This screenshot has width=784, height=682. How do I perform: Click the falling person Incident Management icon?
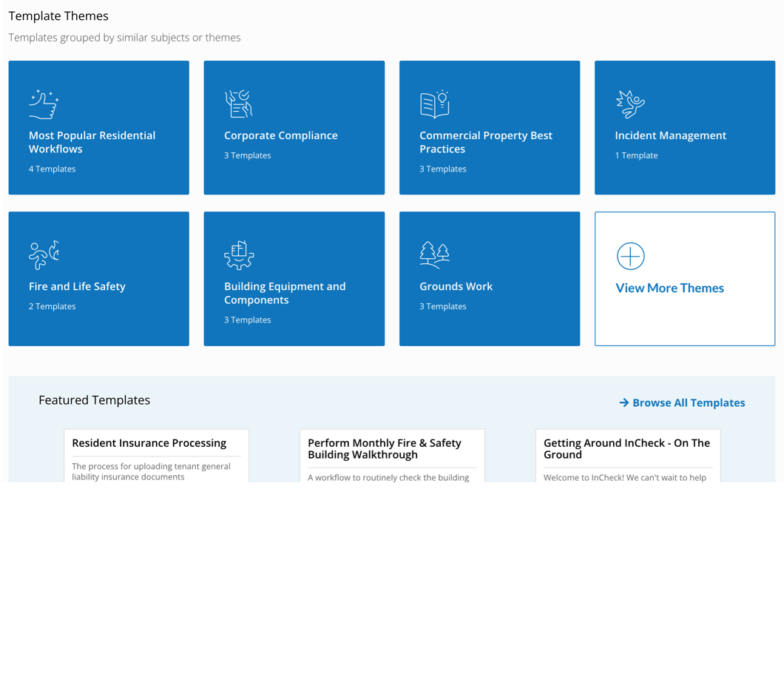click(630, 104)
